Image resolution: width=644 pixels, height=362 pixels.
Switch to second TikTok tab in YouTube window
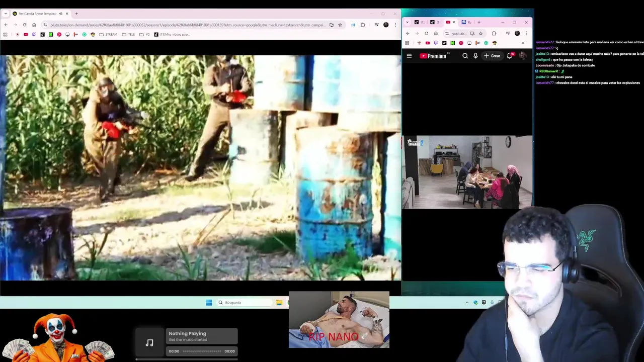435,22
